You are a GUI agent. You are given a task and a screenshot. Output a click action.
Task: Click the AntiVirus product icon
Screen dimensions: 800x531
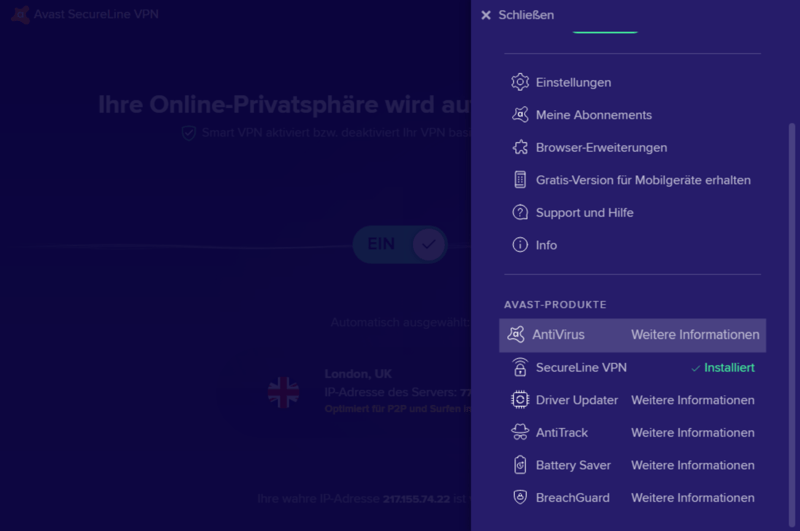point(516,335)
